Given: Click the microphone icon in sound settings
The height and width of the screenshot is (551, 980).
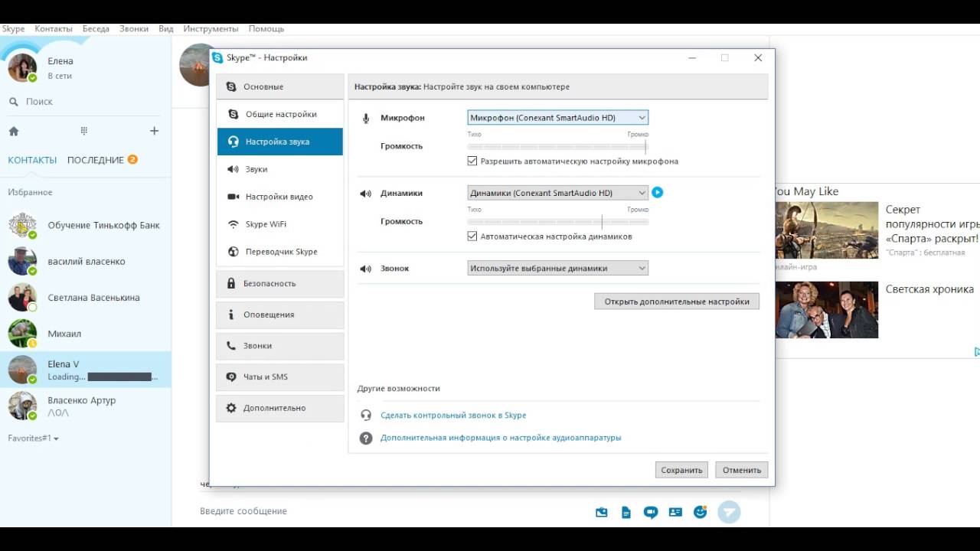Looking at the screenshot, I should click(x=365, y=118).
